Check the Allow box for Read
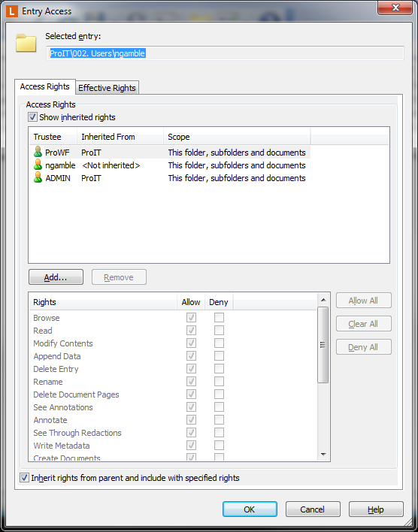Viewport: 418px width, 532px height. pos(191,331)
